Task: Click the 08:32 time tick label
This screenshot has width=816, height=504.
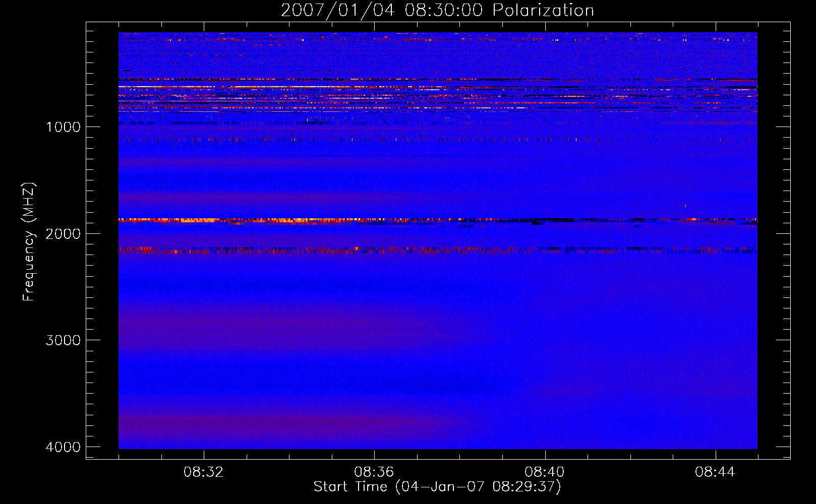Action: click(x=204, y=472)
